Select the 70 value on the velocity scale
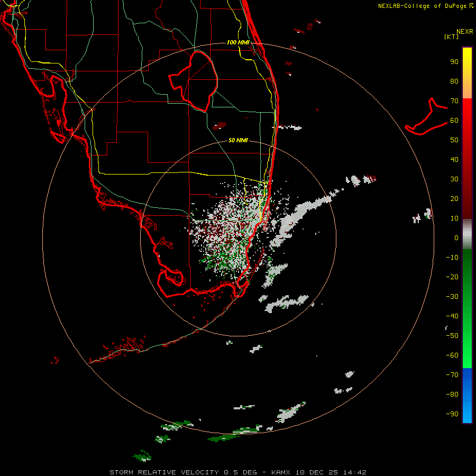The image size is (476, 476). (454, 101)
